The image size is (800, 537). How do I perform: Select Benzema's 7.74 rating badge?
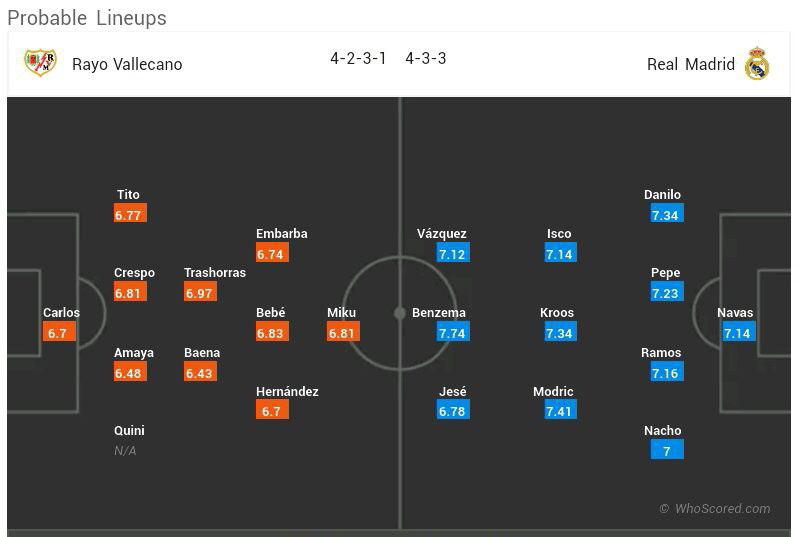[452, 333]
